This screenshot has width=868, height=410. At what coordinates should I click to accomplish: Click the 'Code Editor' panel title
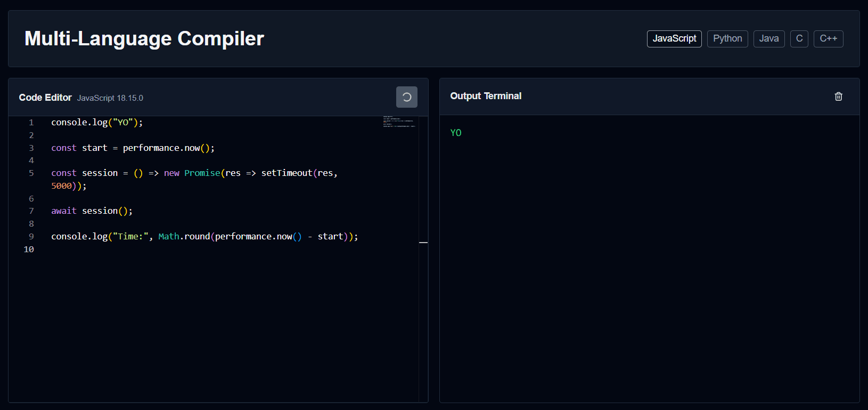point(45,98)
